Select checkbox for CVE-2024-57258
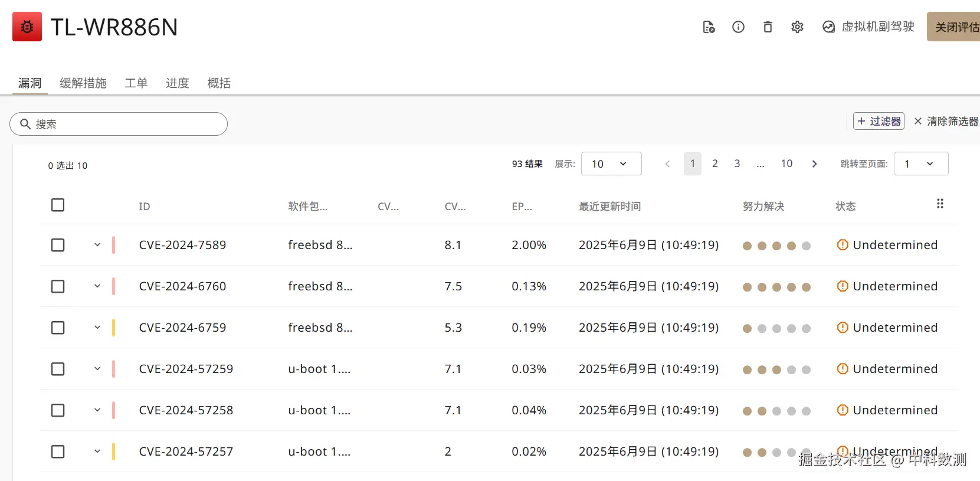The image size is (980, 481). click(58, 410)
